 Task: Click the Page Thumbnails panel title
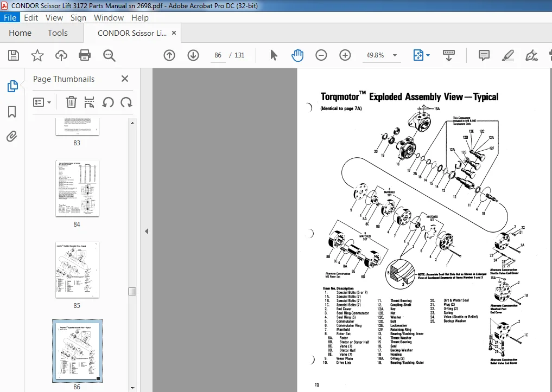[64, 79]
